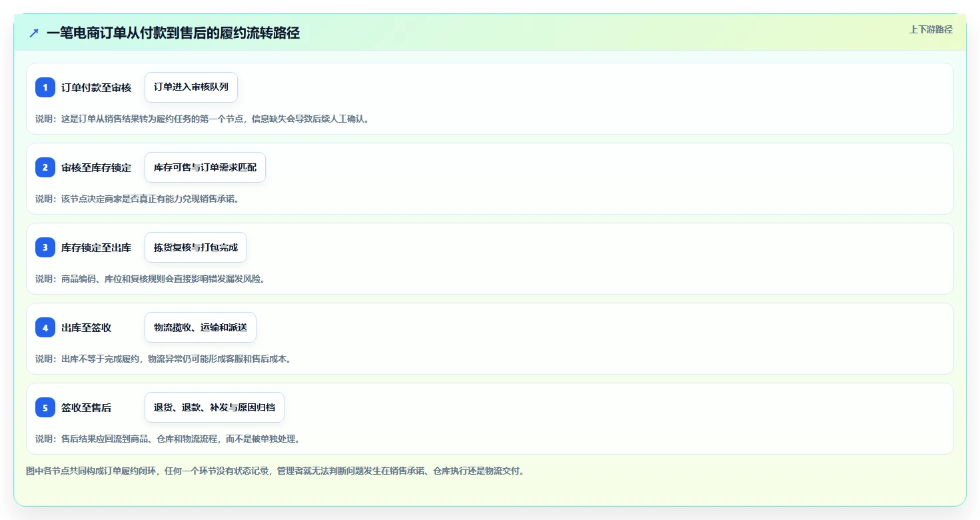Click the 订单进入审核队列 chip
The width and height of the screenshot is (980, 520).
click(191, 87)
